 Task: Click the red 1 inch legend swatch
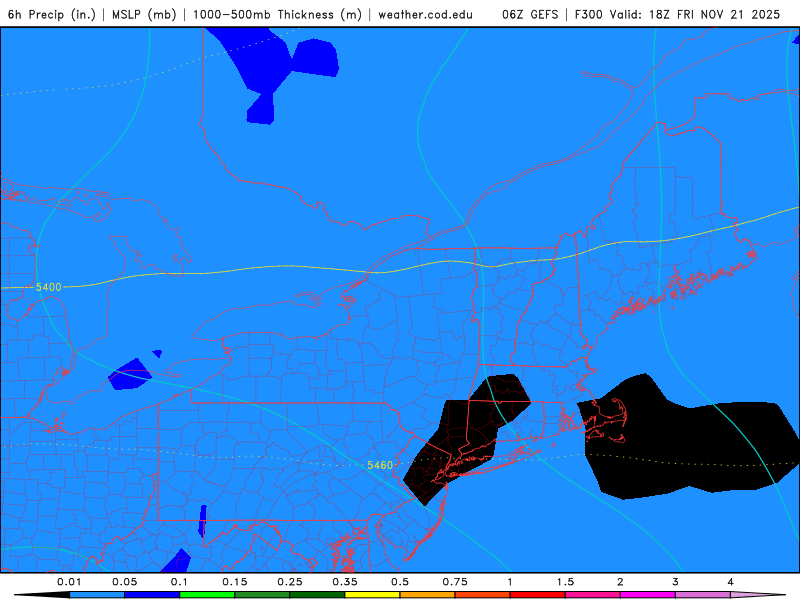[x=538, y=595]
